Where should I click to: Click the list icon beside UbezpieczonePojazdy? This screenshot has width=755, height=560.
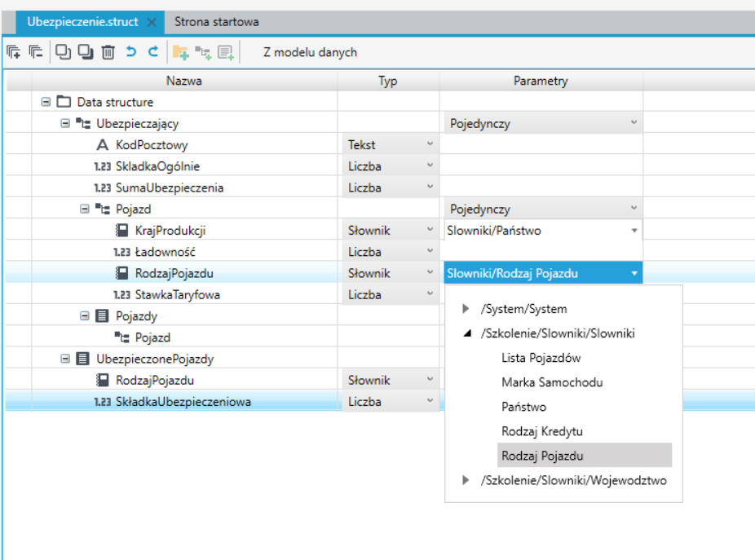point(83,359)
